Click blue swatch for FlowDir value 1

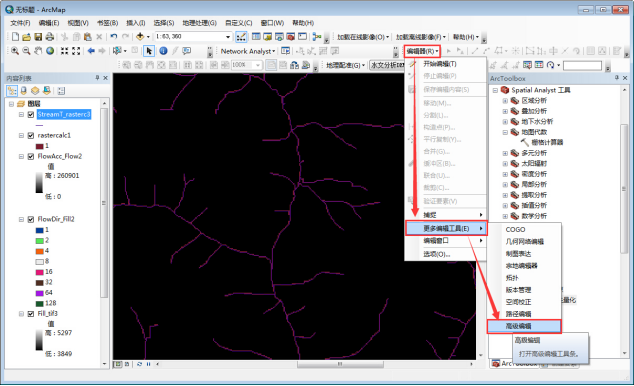click(39, 230)
